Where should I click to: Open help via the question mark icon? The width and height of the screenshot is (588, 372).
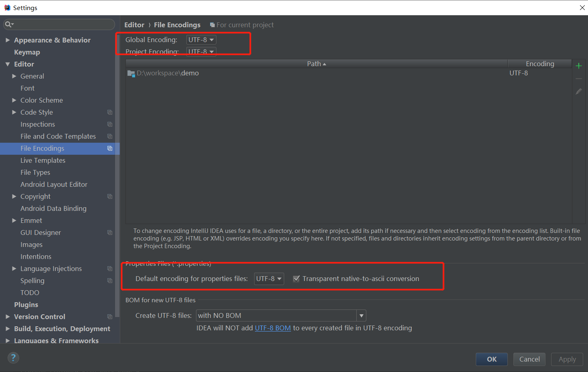(x=13, y=357)
